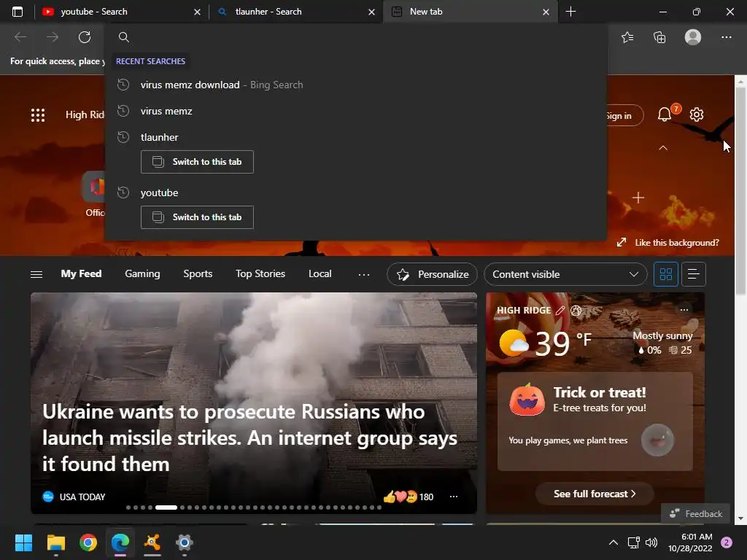Click the Sign in button
747x560 pixels.
[x=624, y=116]
